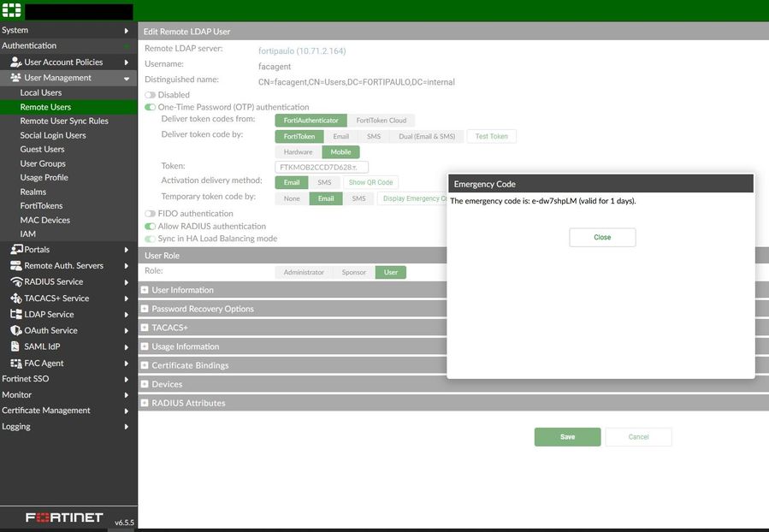
Task: Click the TACACS+ Service icon
Action: 16,298
